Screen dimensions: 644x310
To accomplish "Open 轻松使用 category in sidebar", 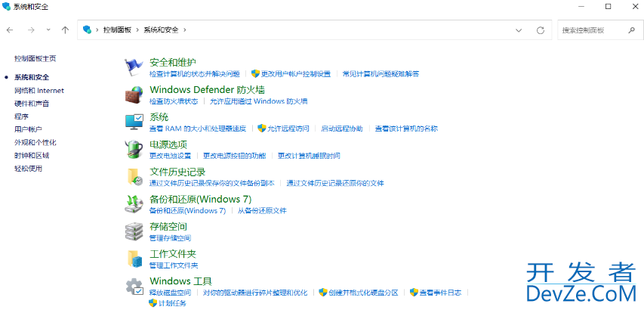I will (x=29, y=169).
